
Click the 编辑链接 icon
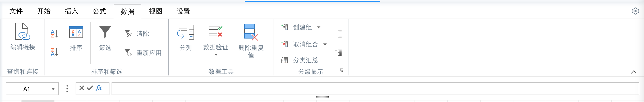[x=23, y=32]
